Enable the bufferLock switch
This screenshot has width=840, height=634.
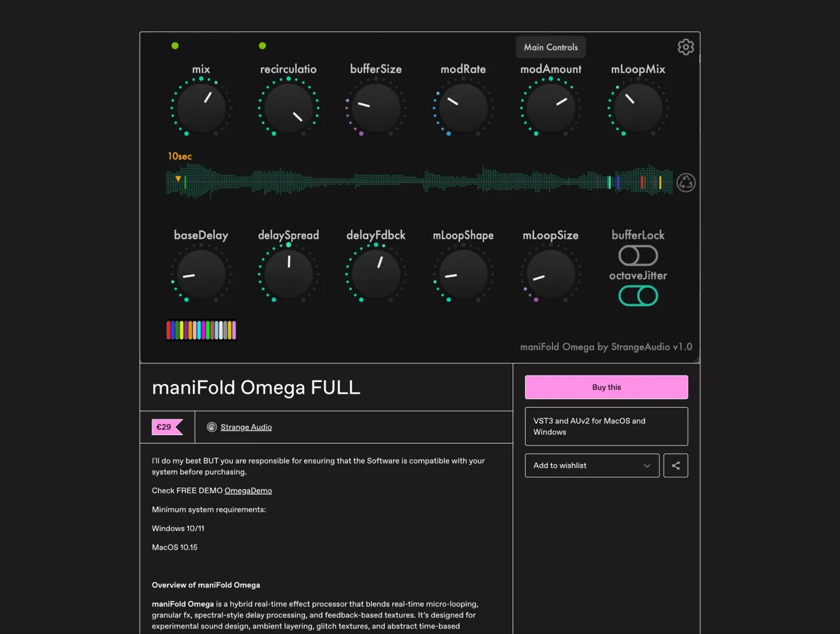pyautogui.click(x=637, y=255)
